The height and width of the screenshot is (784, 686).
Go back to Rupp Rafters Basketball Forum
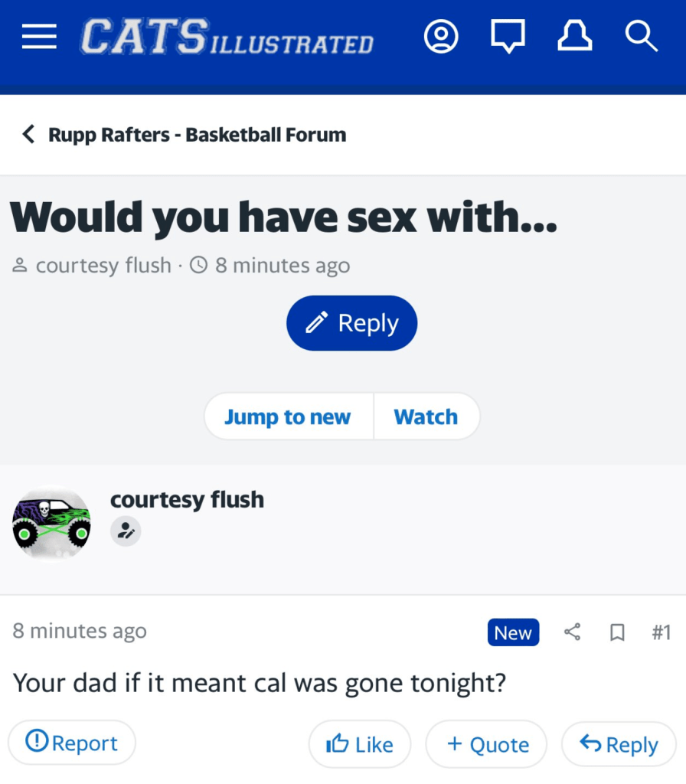(x=185, y=135)
